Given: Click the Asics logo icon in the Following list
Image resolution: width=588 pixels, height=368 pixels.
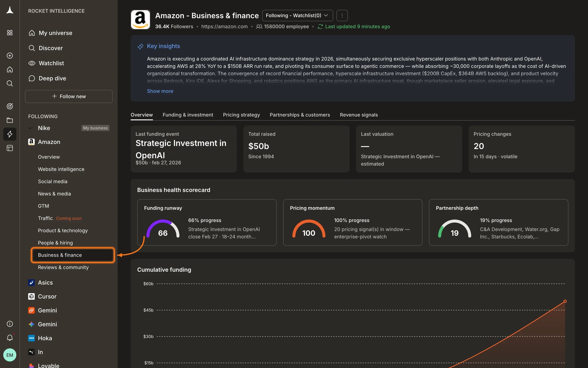Looking at the screenshot, I should pos(31,282).
